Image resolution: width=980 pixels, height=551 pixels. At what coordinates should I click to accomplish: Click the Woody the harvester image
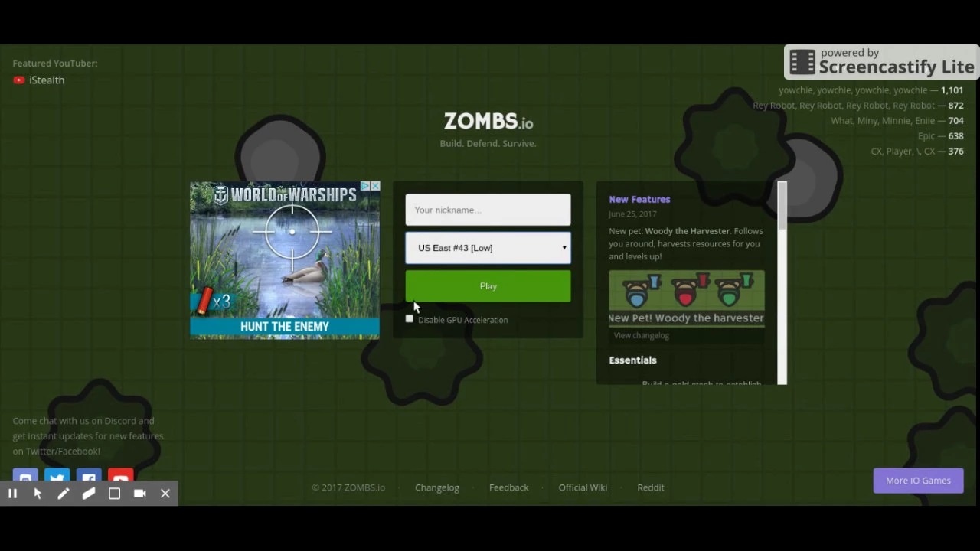pyautogui.click(x=687, y=298)
